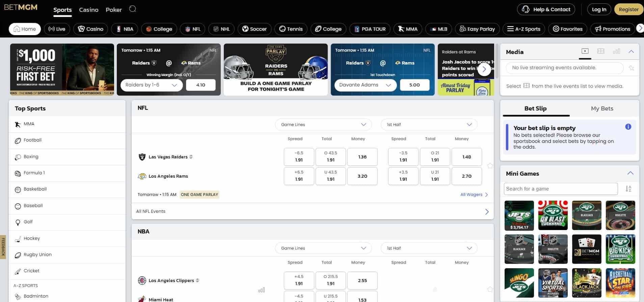Click the bet slip info icon
The width and height of the screenshot is (644, 302).
tap(628, 127)
